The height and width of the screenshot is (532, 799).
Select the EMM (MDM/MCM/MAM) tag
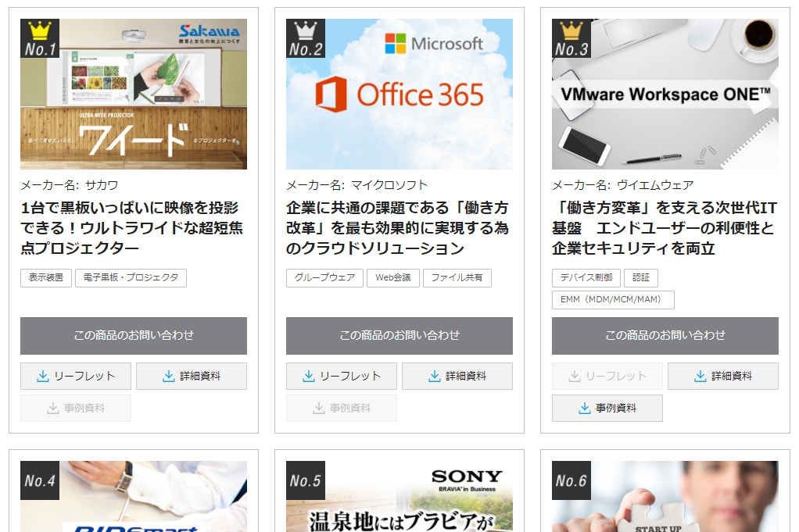(x=613, y=300)
